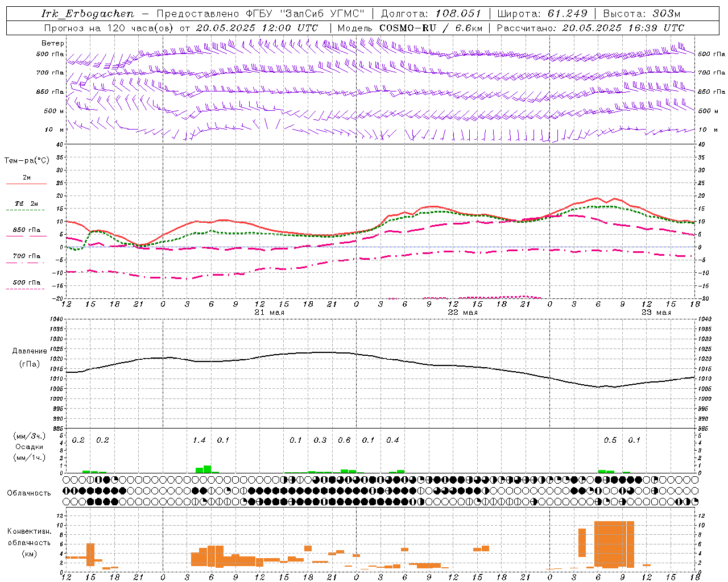728x582 pixels.
Task: Click the 0.3 precipitation total value
Action: point(320,440)
